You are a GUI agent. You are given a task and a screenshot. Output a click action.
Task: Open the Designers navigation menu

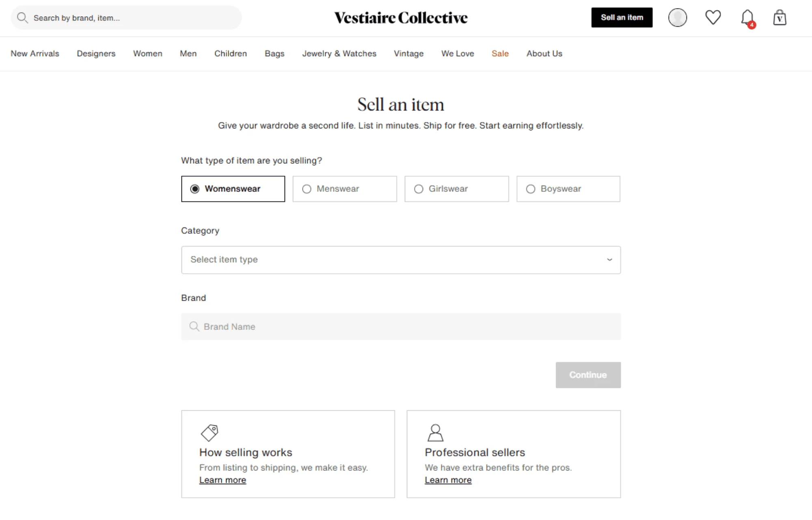(x=96, y=54)
